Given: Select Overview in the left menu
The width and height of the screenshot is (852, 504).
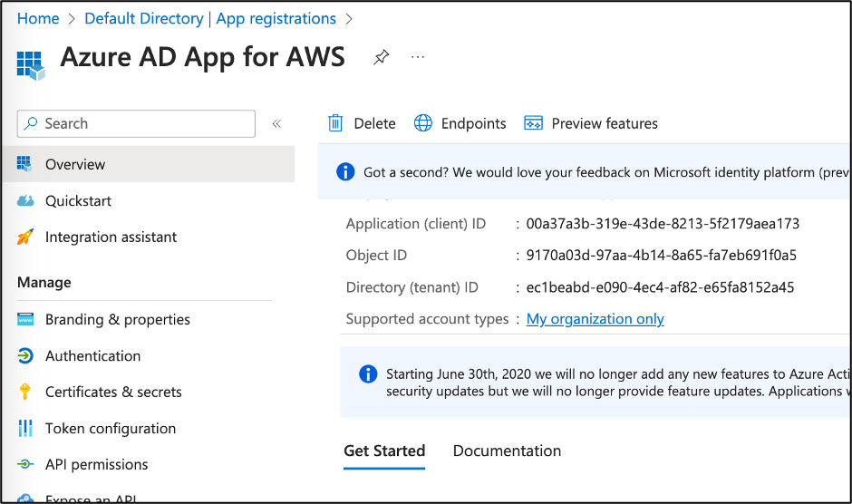Looking at the screenshot, I should [x=75, y=164].
